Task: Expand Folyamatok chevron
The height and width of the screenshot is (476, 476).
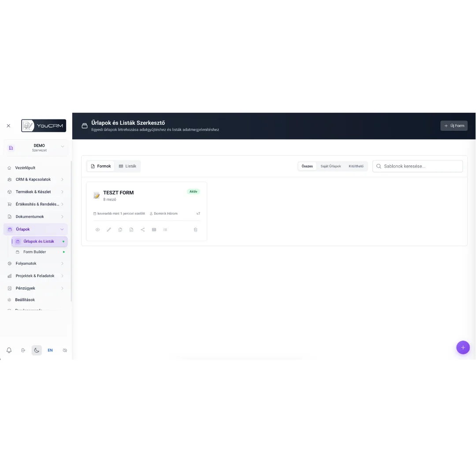Action: [62, 264]
